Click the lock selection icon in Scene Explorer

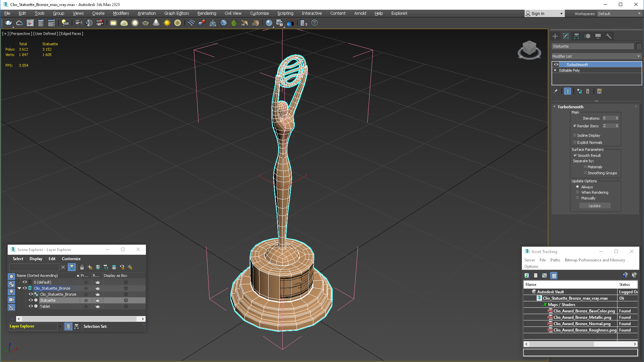click(82, 267)
